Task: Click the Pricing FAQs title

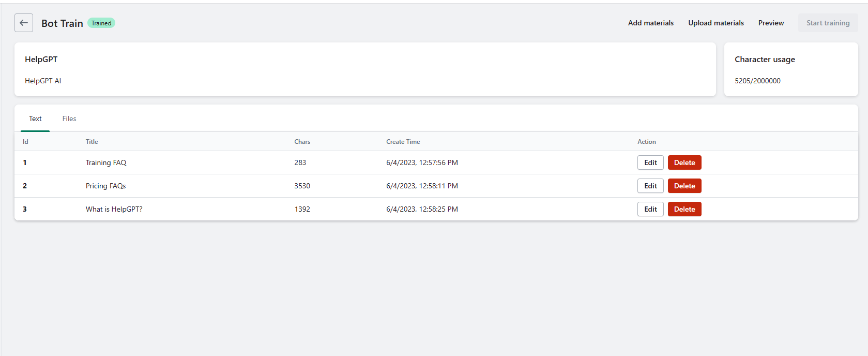Action: pos(105,186)
